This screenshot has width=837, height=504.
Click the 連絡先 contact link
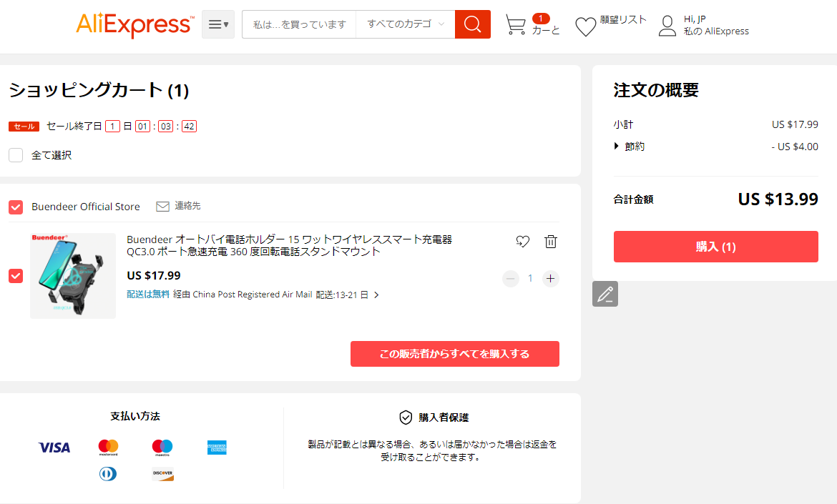click(x=188, y=206)
